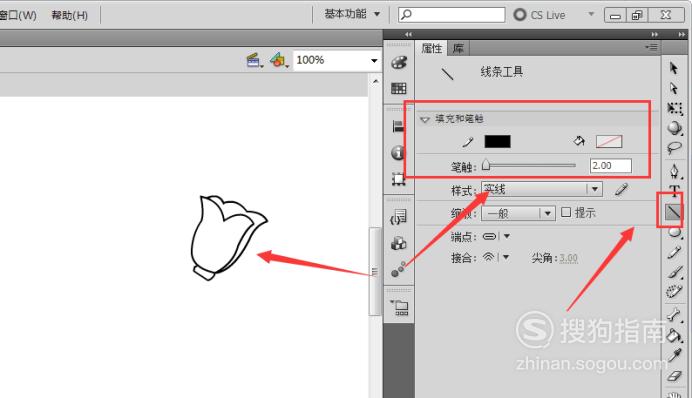The image size is (692, 398).
Task: Choose the Brush tool
Action: 674,272
